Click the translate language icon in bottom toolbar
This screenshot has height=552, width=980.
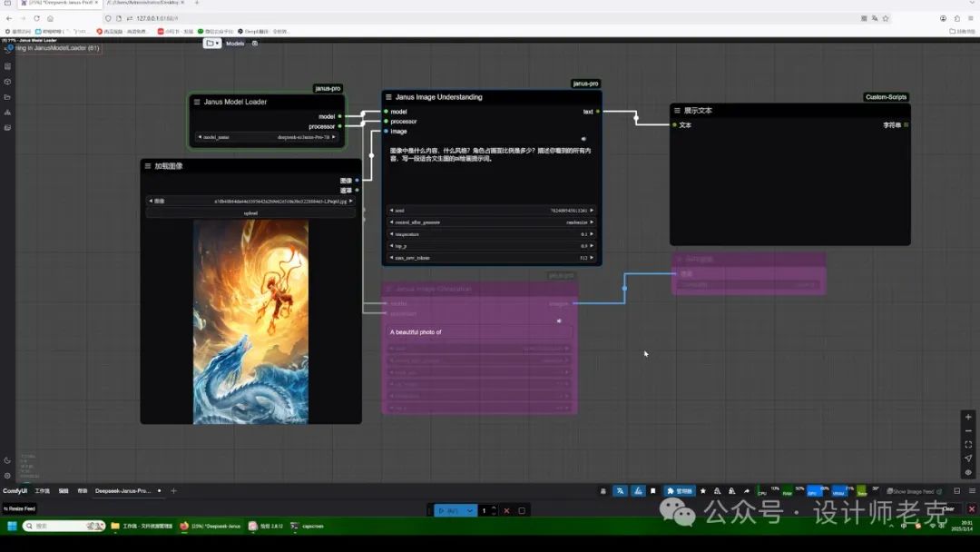620,491
